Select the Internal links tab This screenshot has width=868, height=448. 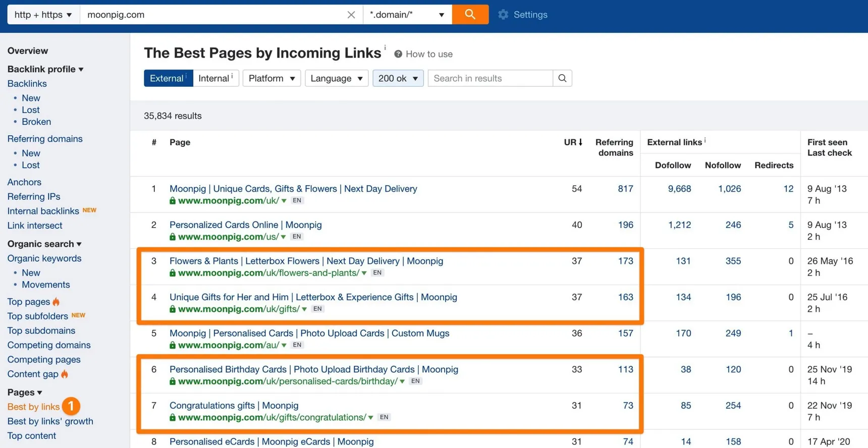(215, 78)
